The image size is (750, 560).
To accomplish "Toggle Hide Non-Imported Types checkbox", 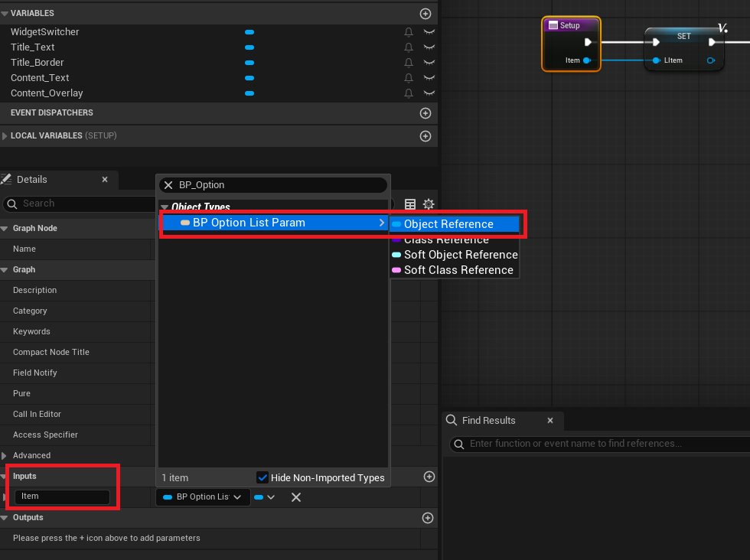I will point(262,477).
